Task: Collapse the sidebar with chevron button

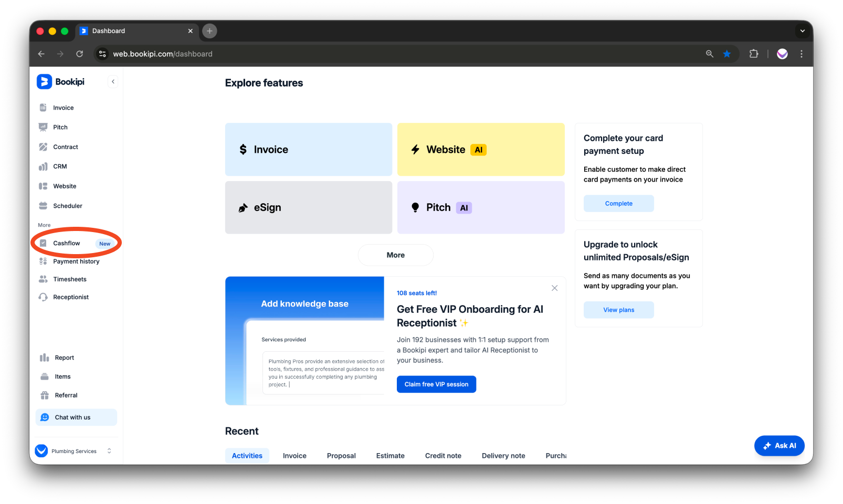Action: point(113,81)
